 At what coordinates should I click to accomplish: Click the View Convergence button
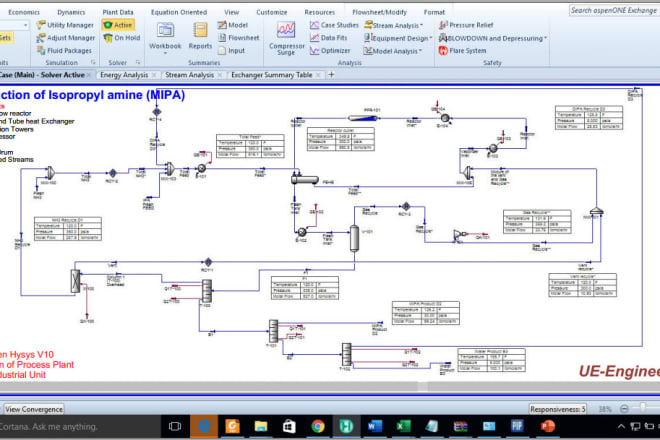(34, 409)
